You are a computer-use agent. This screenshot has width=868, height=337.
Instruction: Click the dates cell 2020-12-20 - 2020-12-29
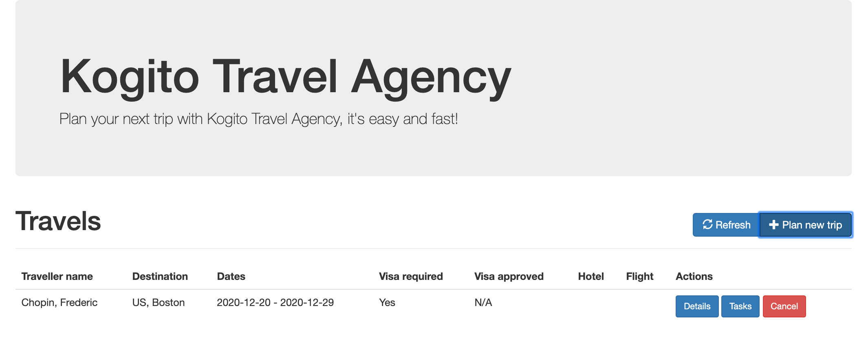[x=275, y=302]
